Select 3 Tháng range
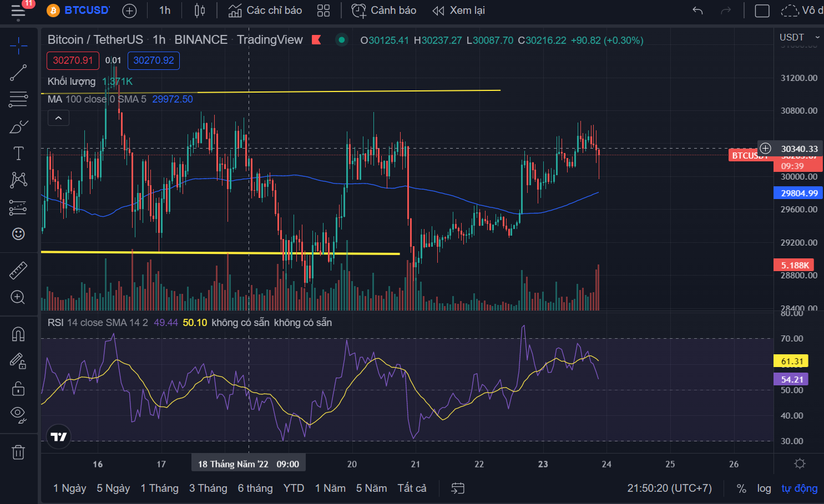 point(208,488)
